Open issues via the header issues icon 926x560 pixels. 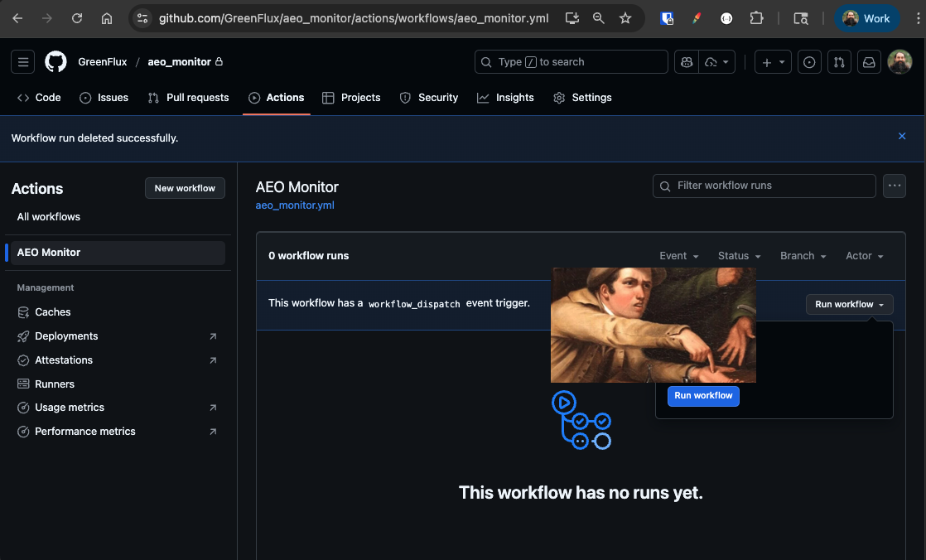click(x=809, y=61)
